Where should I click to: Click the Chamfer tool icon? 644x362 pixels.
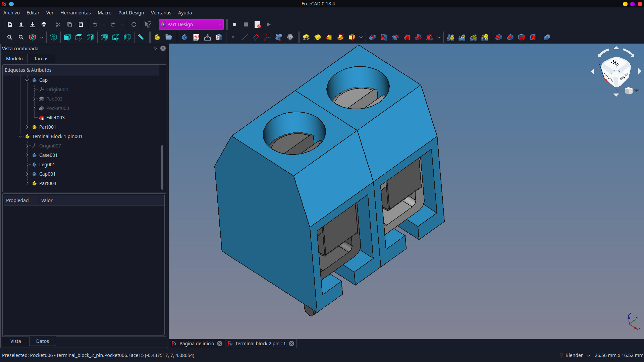pos(510,37)
